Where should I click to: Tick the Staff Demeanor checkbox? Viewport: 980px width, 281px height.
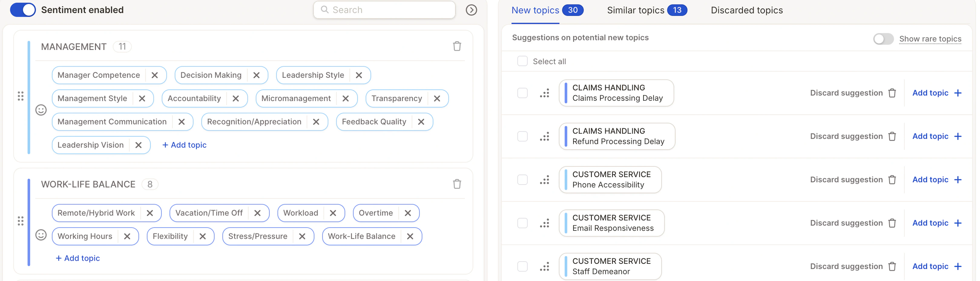522,266
